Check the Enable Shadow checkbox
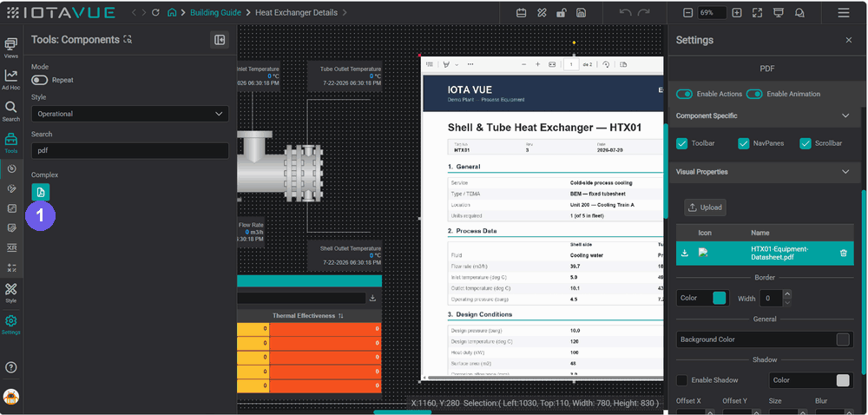The height and width of the screenshot is (415, 868). click(682, 380)
